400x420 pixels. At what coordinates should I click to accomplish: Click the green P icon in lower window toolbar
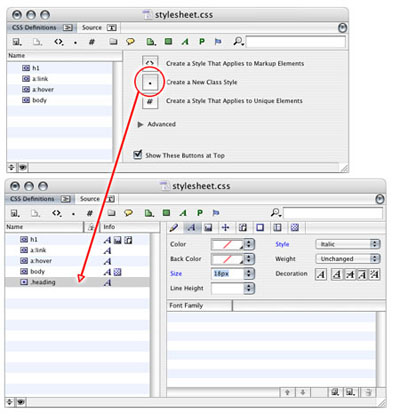pos(200,213)
